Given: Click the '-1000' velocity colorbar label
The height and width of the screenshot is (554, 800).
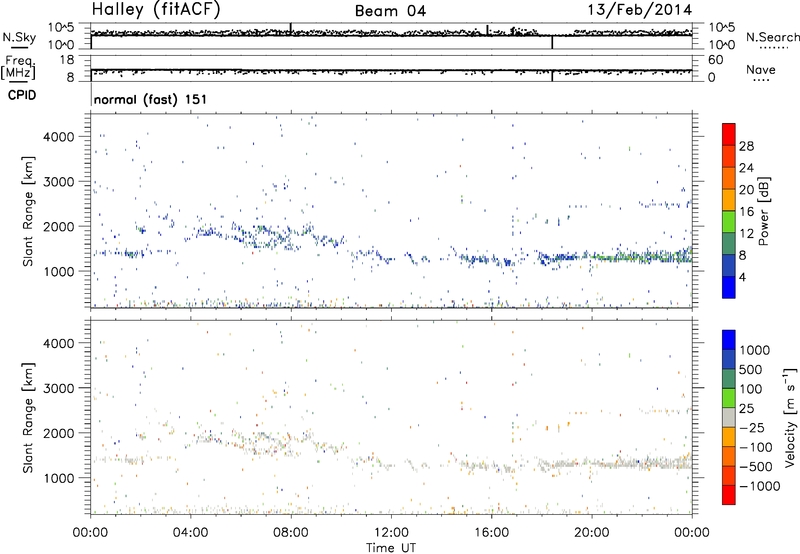Looking at the screenshot, I should (x=760, y=486).
